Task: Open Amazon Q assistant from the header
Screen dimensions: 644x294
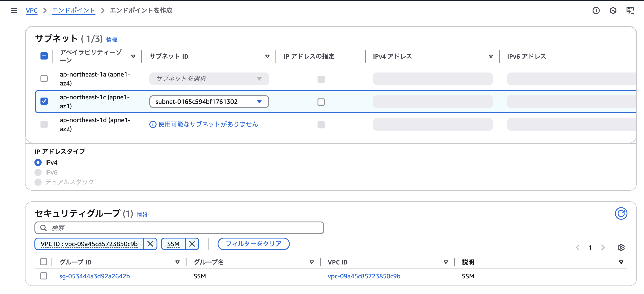Action: pos(613,11)
